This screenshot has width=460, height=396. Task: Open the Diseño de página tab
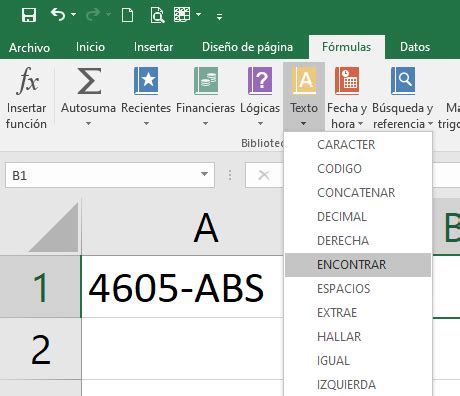pos(247,47)
